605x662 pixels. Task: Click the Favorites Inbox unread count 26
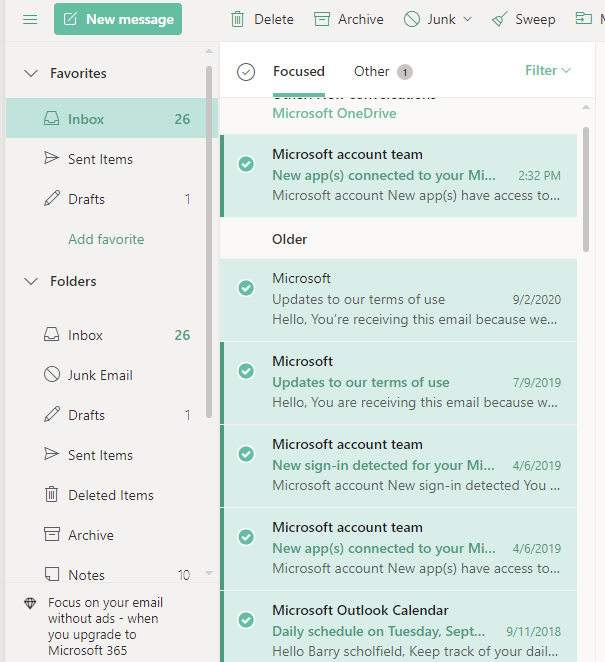[x=182, y=119]
